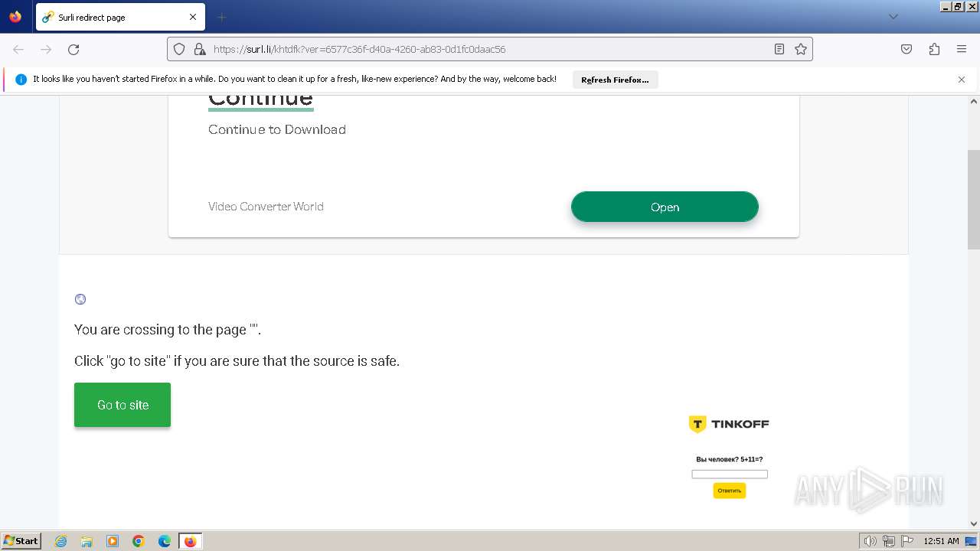Open tracking protection shield icon

pyautogui.click(x=179, y=49)
